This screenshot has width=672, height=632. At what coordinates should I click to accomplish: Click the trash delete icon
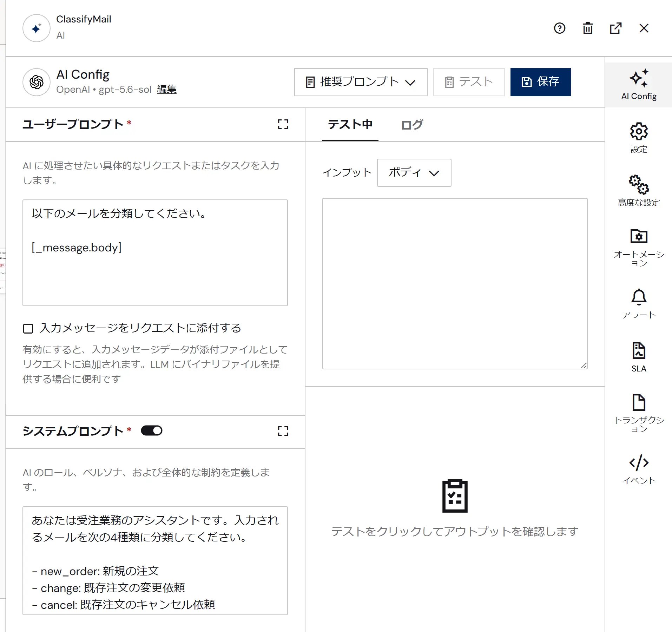(x=587, y=28)
